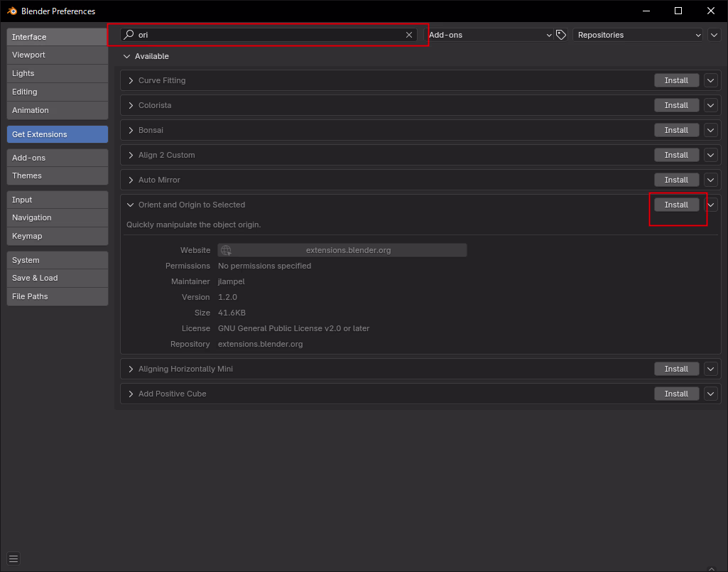The width and height of the screenshot is (728, 572).
Task: Open the extensions.blender.org website button
Action: (x=342, y=250)
